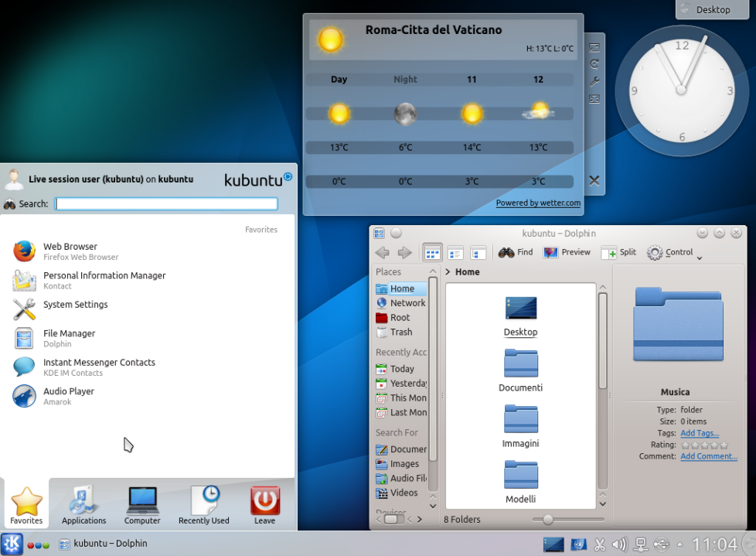Click the Find binoculars icon in Dolphin
Screen dimensions: 756x556
click(507, 252)
